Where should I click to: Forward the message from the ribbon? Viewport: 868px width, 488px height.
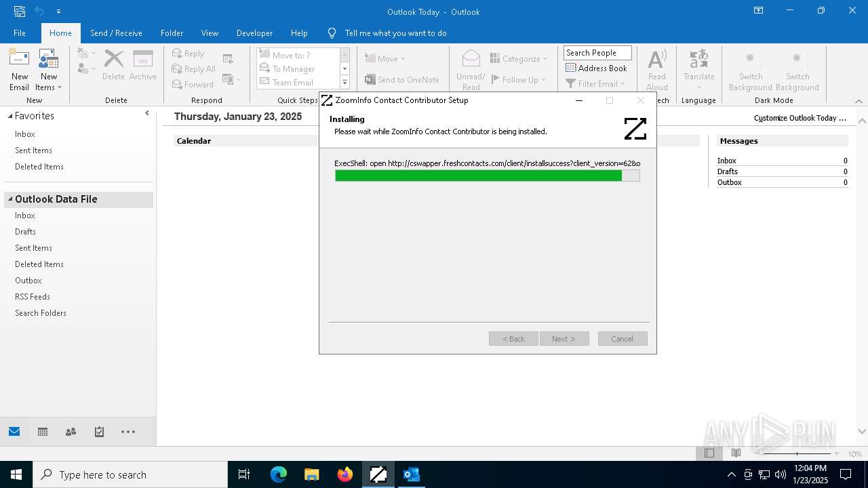click(x=193, y=85)
